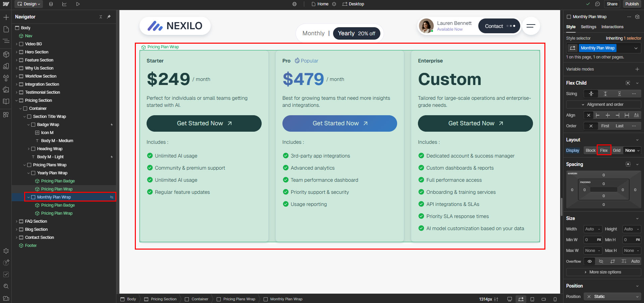Image resolution: width=644 pixels, height=303 pixels.
Task: Open Home page settings gear in top bar
Action: 334,4
